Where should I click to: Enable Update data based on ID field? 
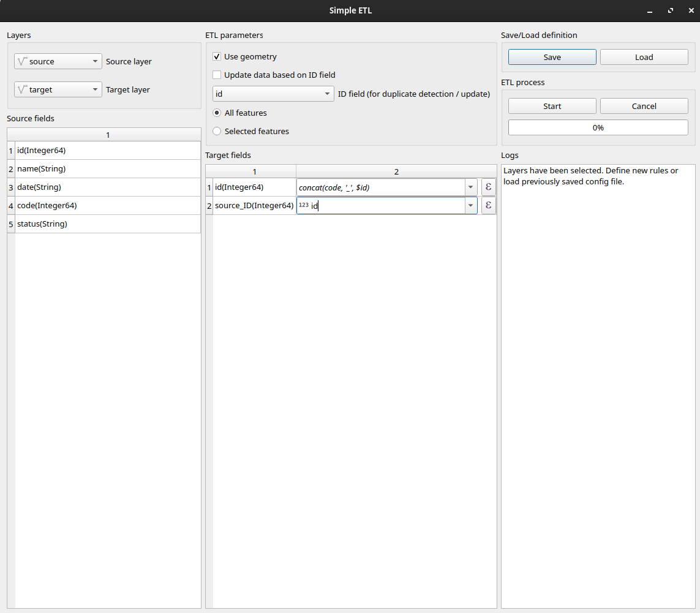[217, 75]
